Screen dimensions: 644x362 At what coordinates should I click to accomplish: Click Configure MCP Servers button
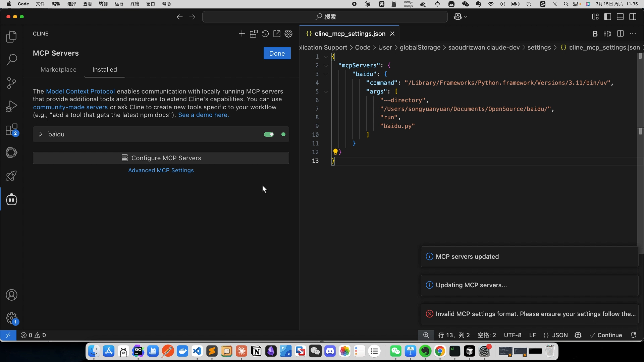tap(161, 158)
